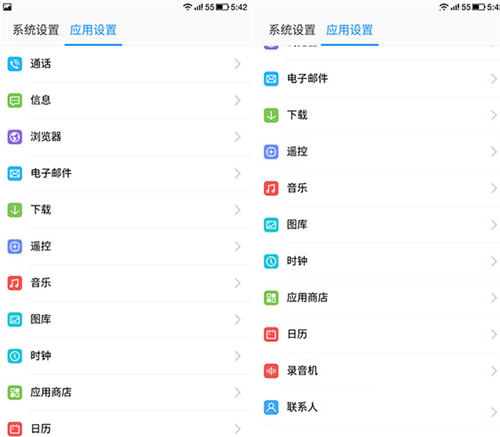Open 下载 label in left screenshot
500x437 pixels.
tap(41, 210)
